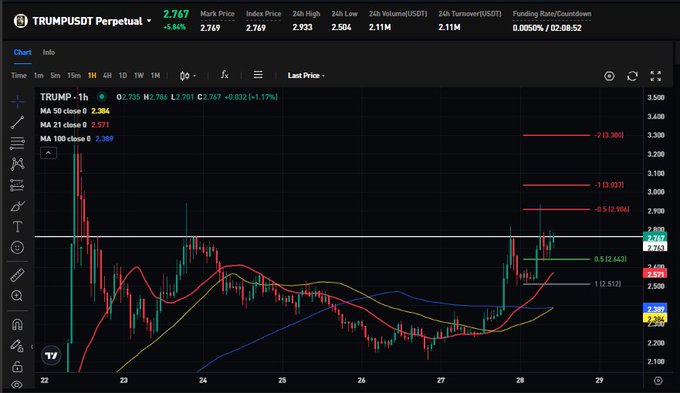Screen dimensions: 680x393
Task: Click the white horizontal price line
Action: [x=338, y=236]
